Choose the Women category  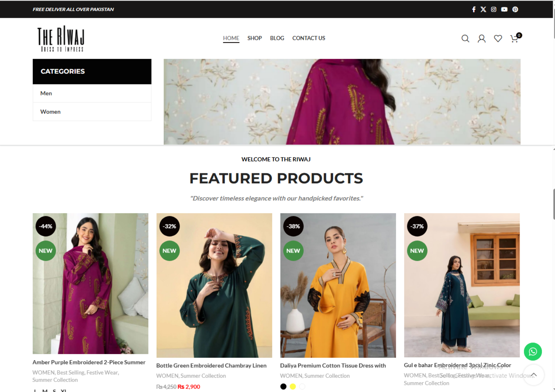pyautogui.click(x=50, y=112)
